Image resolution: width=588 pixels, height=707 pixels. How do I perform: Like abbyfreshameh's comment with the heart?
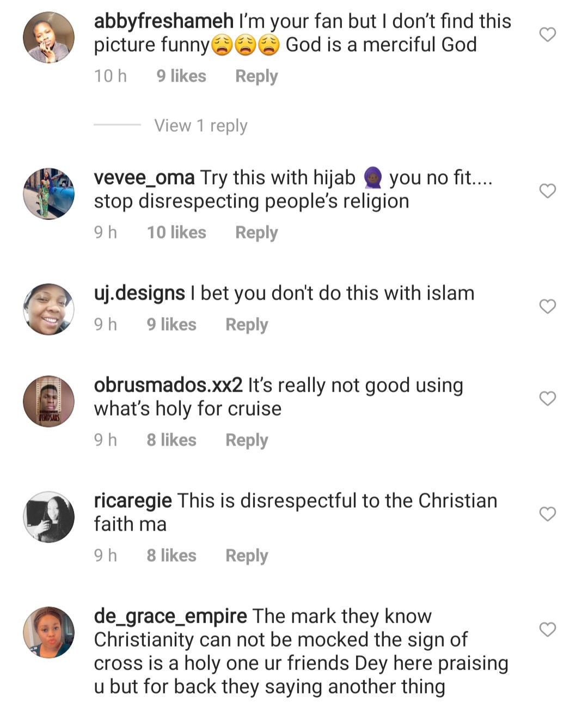tap(547, 34)
